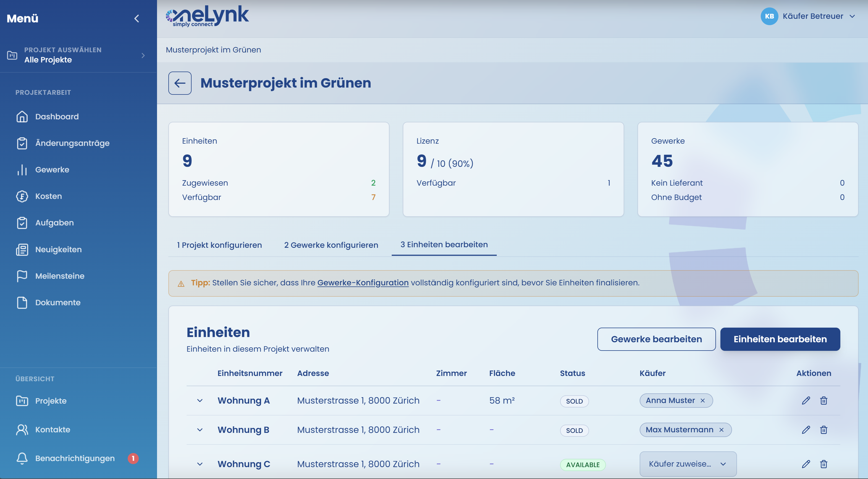Open the Kosten section via its Franc icon
The width and height of the screenshot is (868, 479).
(48, 196)
